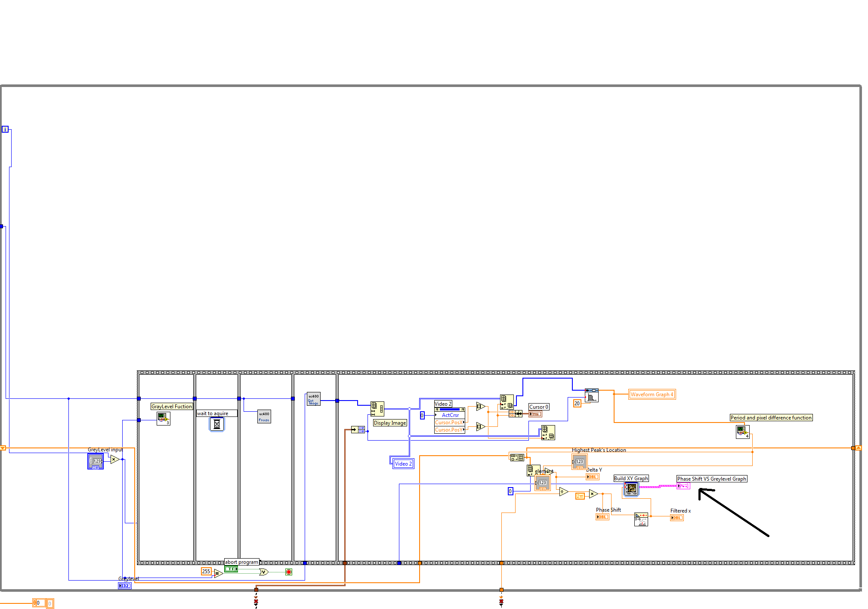Select the uc480 Get Image subVI
This screenshot has width=868, height=609.
pyautogui.click(x=313, y=399)
